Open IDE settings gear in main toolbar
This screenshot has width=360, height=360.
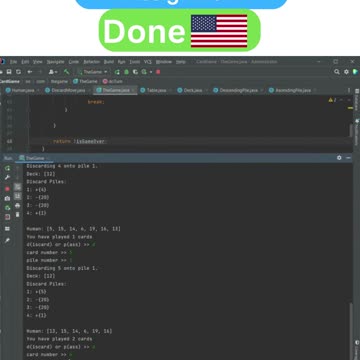(x=346, y=72)
